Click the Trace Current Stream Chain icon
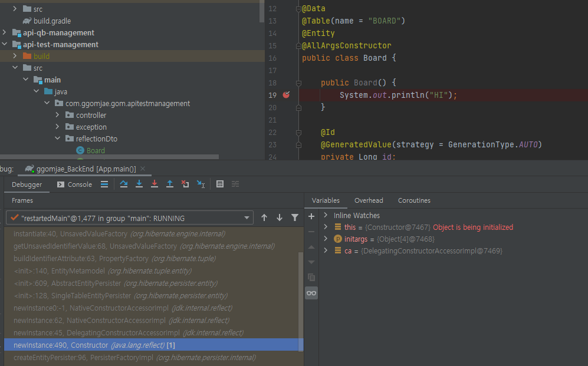588x366 pixels. 235,184
